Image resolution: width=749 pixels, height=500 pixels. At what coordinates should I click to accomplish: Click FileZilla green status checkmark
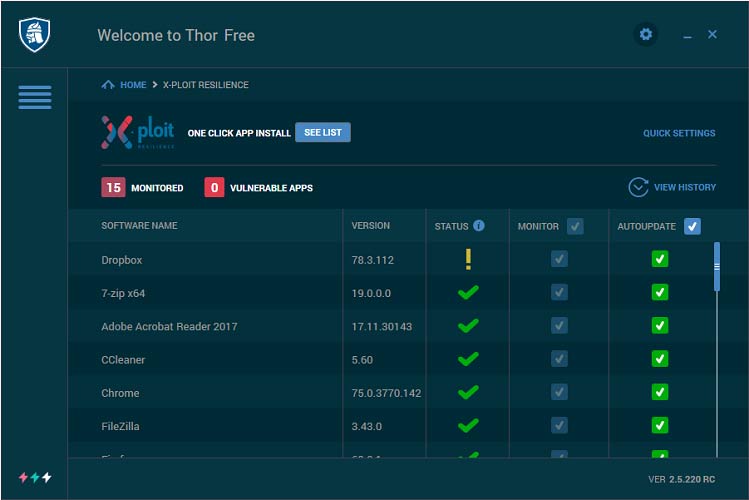468,425
